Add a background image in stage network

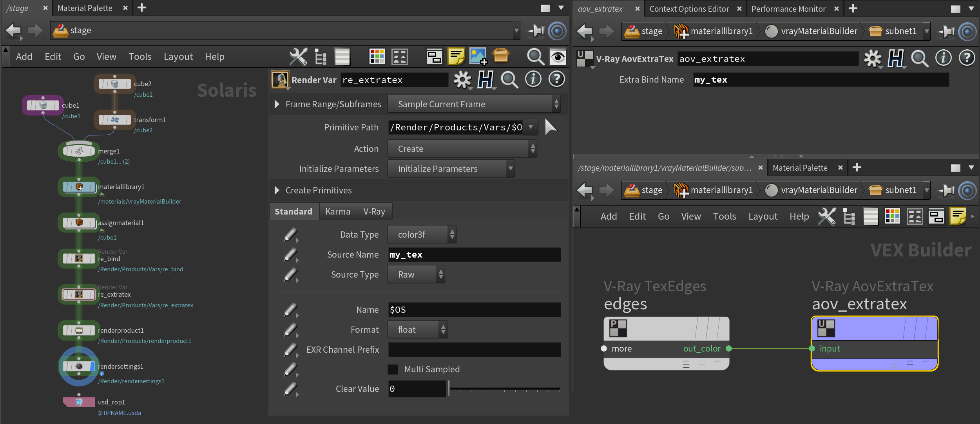point(478,57)
